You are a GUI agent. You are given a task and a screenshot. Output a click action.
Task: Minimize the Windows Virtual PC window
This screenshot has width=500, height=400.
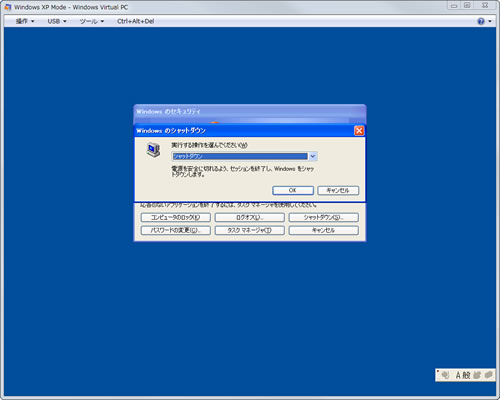point(454,6)
